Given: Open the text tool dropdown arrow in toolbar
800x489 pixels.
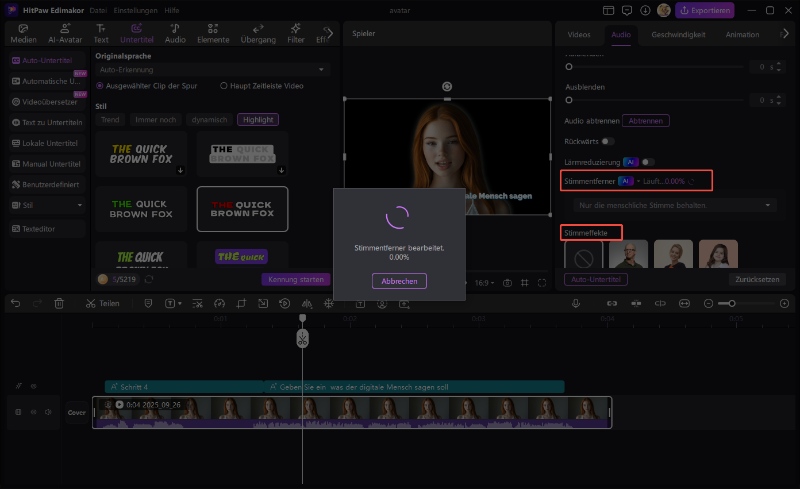Looking at the screenshot, I should 180,304.
